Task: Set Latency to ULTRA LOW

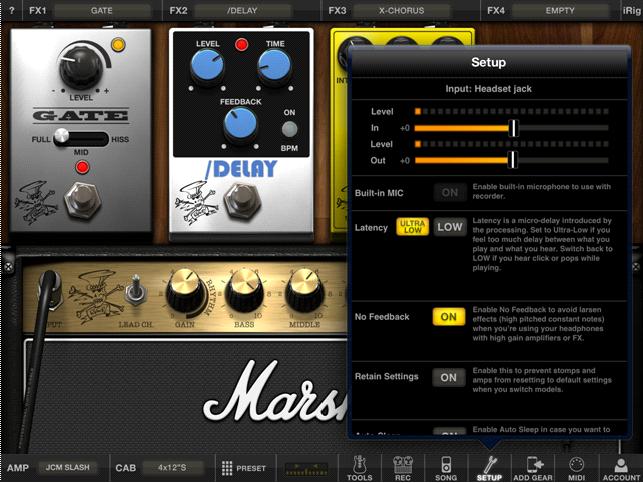Action: coord(413,227)
